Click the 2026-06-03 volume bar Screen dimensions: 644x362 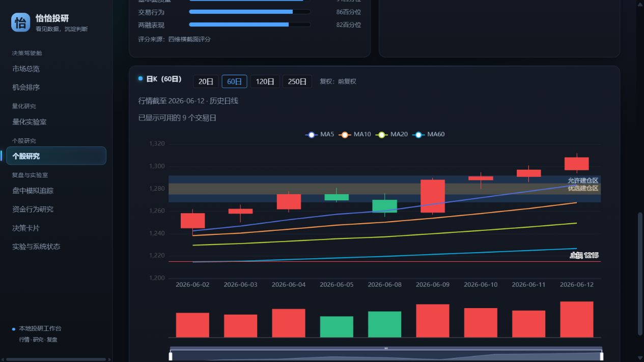pos(240,326)
